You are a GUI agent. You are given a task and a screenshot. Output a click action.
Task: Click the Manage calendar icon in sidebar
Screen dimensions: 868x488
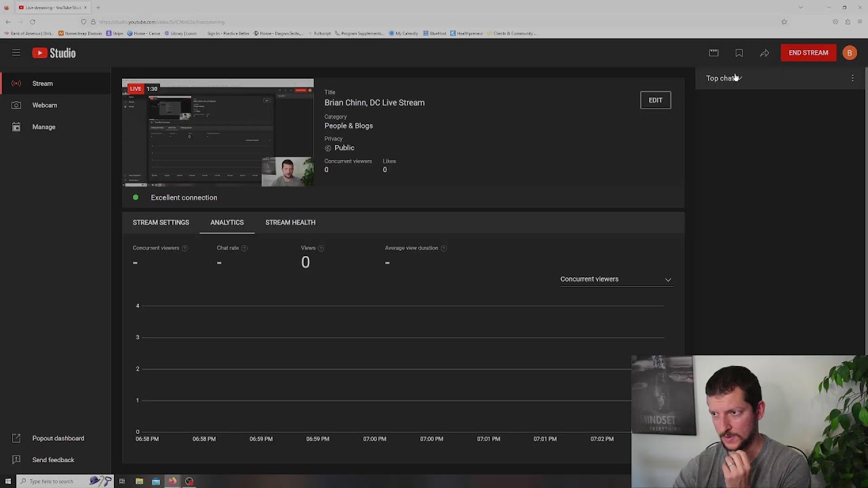[x=16, y=127]
